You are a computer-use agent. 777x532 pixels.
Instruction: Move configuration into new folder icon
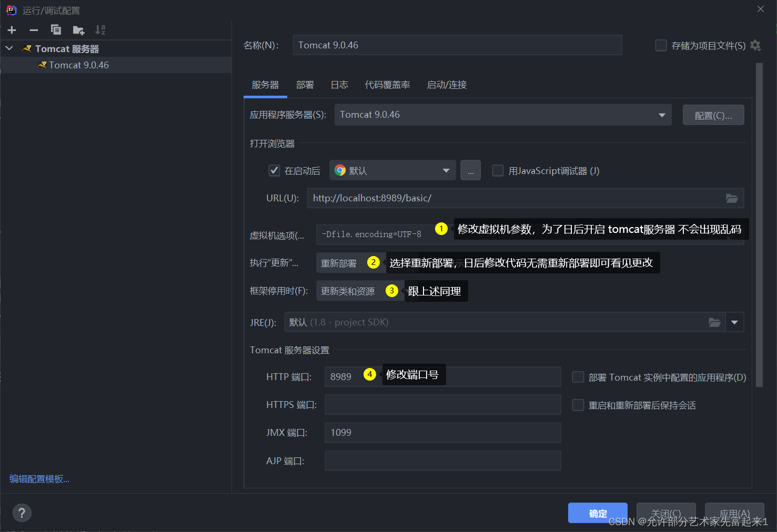(x=78, y=30)
